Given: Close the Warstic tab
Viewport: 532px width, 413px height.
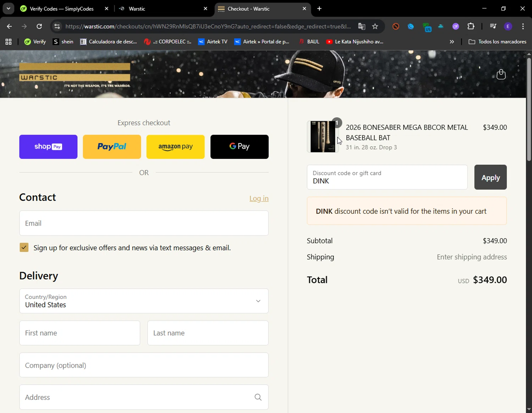Looking at the screenshot, I should point(205,9).
